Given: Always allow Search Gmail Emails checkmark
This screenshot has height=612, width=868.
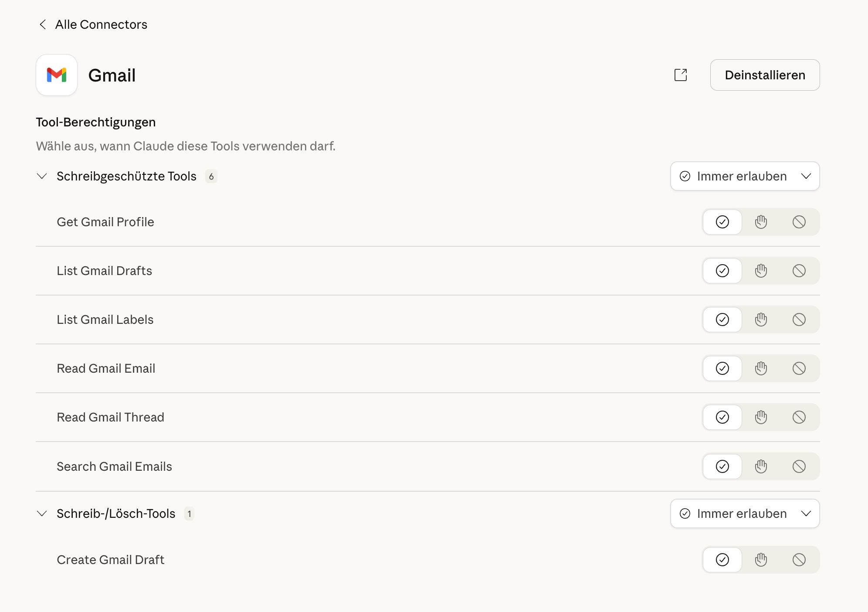Looking at the screenshot, I should click(x=722, y=466).
